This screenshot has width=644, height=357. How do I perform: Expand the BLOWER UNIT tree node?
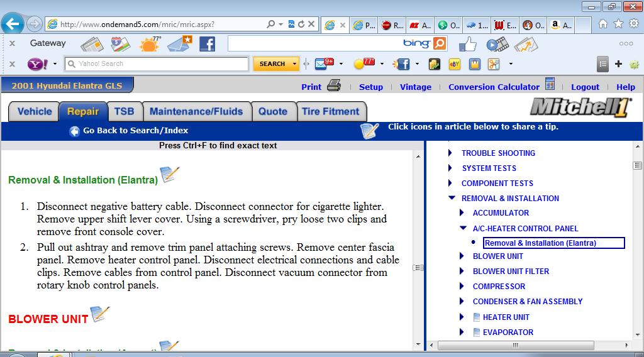(x=462, y=256)
